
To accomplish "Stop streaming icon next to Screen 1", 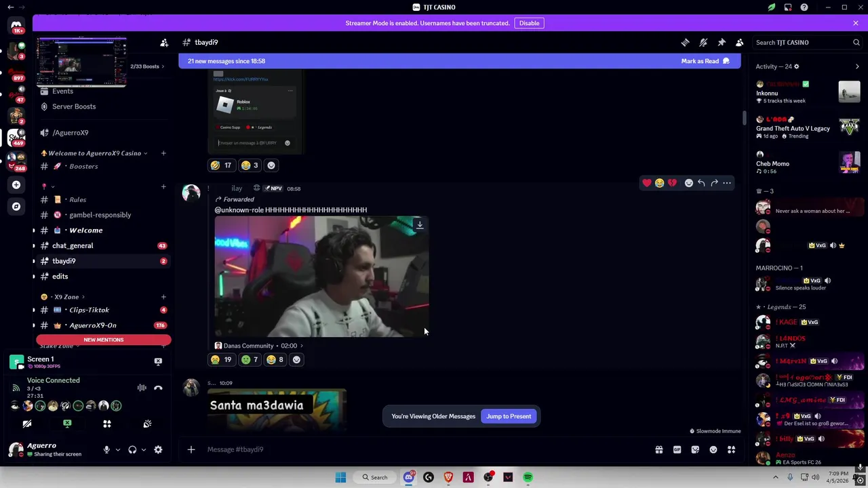I will click(x=158, y=361).
